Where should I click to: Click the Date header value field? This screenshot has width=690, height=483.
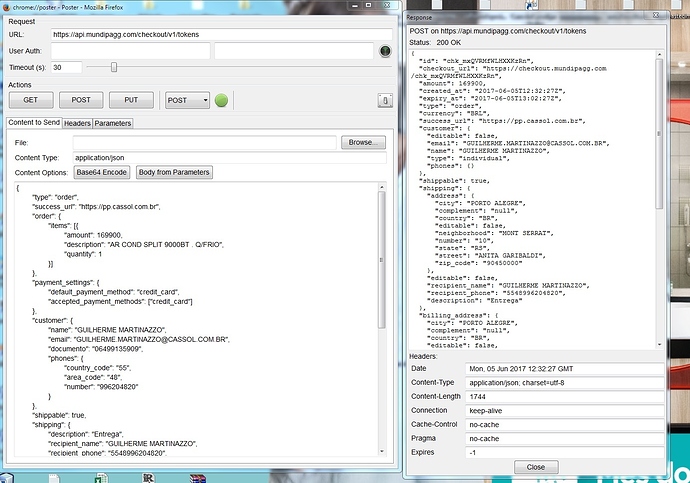click(565, 369)
